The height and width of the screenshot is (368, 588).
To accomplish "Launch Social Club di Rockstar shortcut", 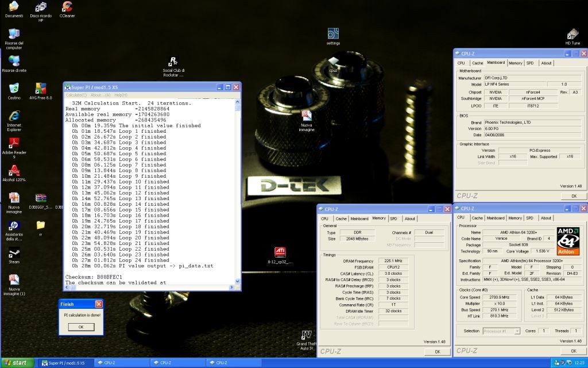I will (173, 67).
